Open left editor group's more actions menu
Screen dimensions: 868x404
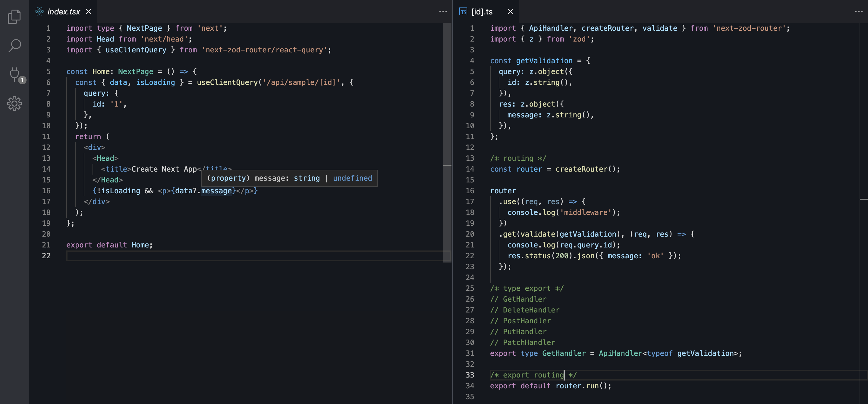pyautogui.click(x=443, y=12)
